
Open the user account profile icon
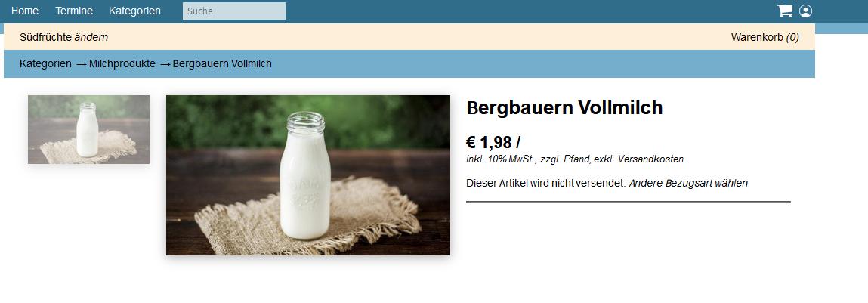coord(805,11)
